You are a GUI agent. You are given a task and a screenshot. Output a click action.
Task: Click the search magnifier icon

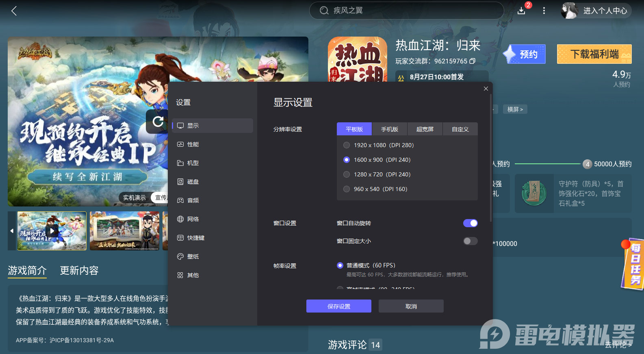pos(324,11)
